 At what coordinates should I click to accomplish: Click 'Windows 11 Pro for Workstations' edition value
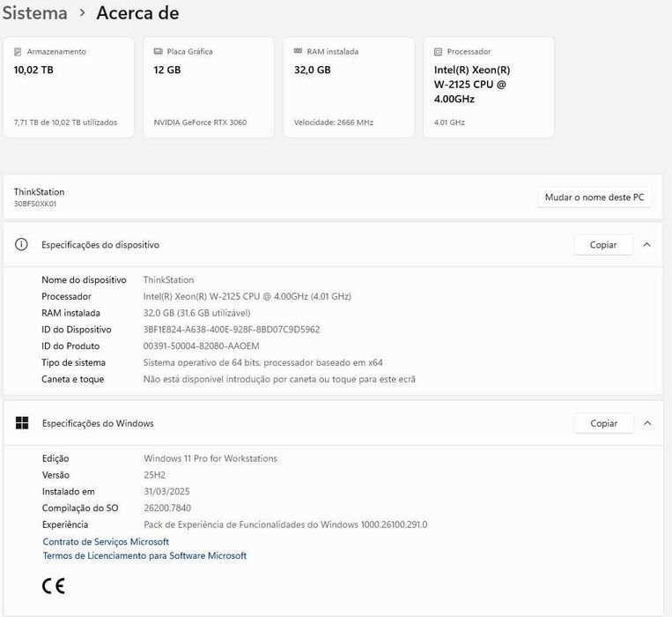pos(210,458)
